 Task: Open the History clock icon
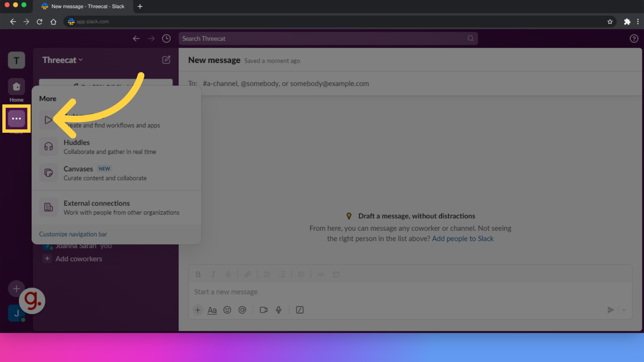coord(166,39)
